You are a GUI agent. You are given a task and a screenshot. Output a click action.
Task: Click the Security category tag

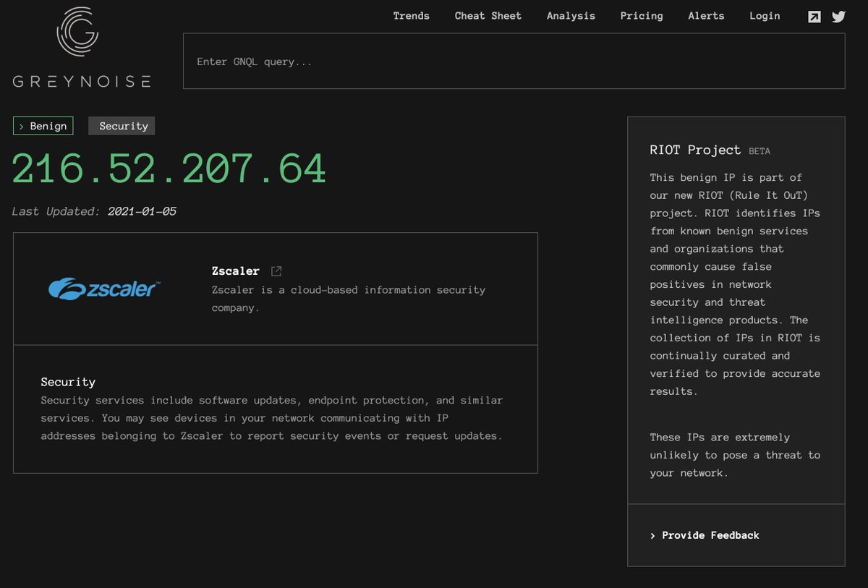point(122,126)
